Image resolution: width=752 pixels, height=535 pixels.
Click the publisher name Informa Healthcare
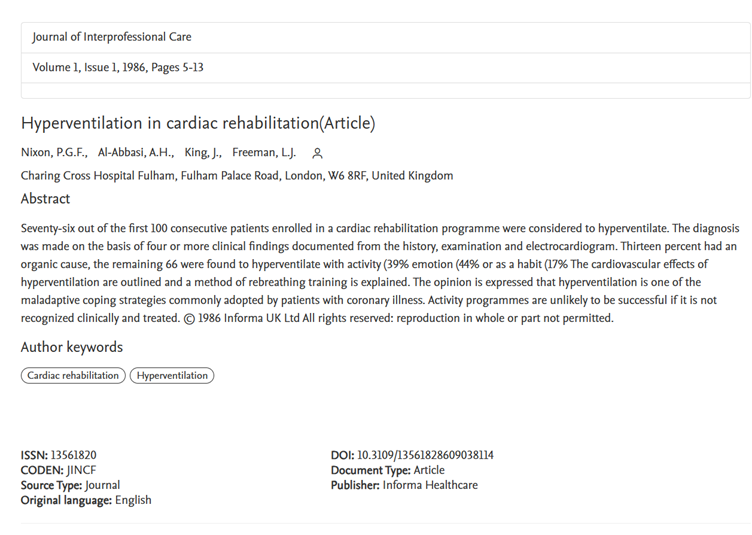pyautogui.click(x=430, y=485)
